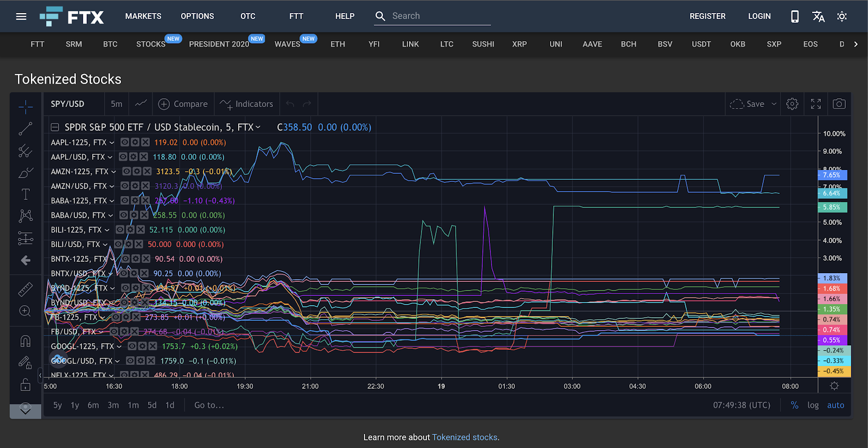The height and width of the screenshot is (448, 868).
Task: Open price scale settings gear
Action: click(834, 386)
